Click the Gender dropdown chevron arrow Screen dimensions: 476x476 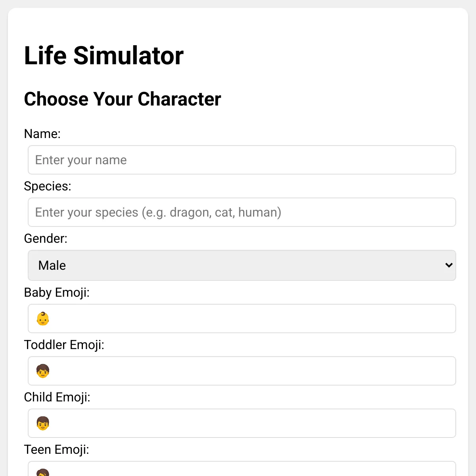pyautogui.click(x=449, y=265)
